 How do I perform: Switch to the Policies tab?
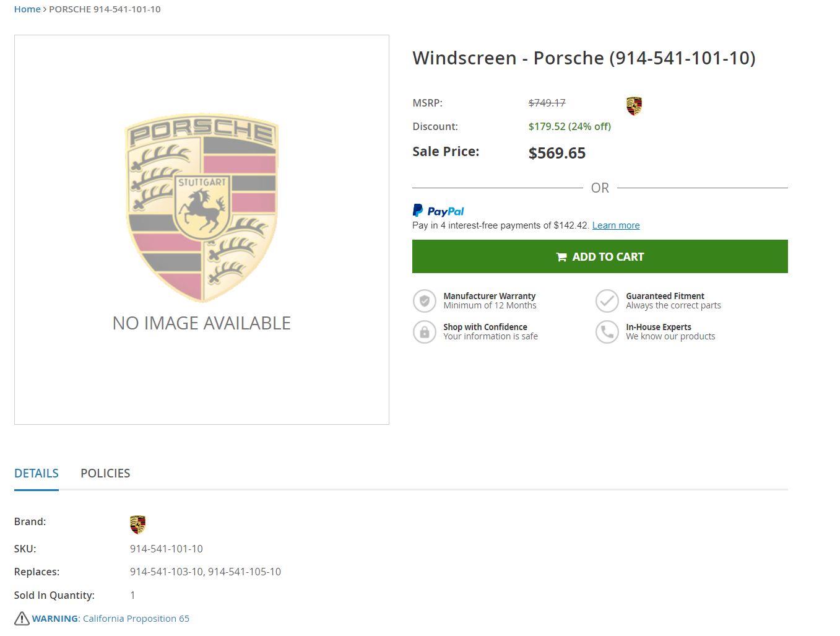point(105,473)
